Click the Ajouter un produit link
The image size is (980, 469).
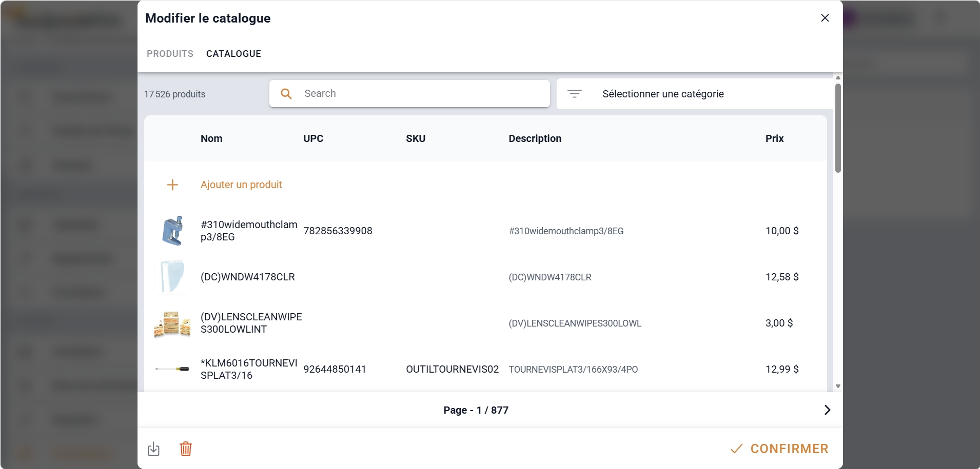coord(241,185)
